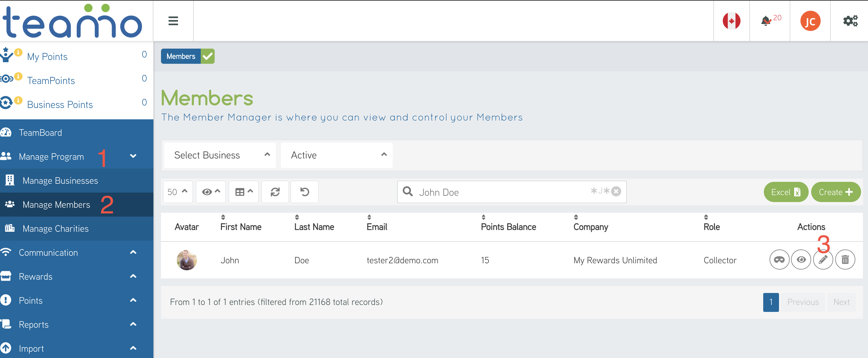Click the refresh table icon
Viewport: 868px width, 358px height.
[x=275, y=192]
